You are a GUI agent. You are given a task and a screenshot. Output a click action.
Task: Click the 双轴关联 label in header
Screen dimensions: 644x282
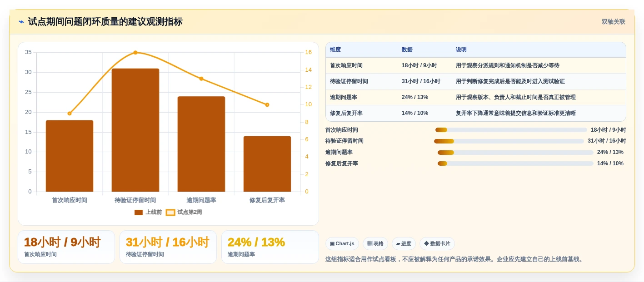click(613, 22)
